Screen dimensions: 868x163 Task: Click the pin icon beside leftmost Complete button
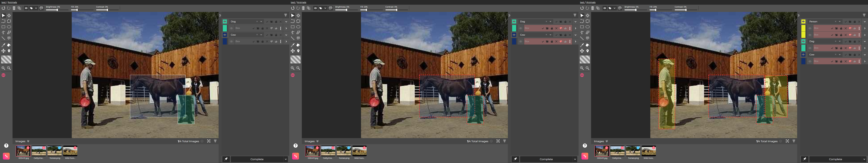[x=226, y=159]
